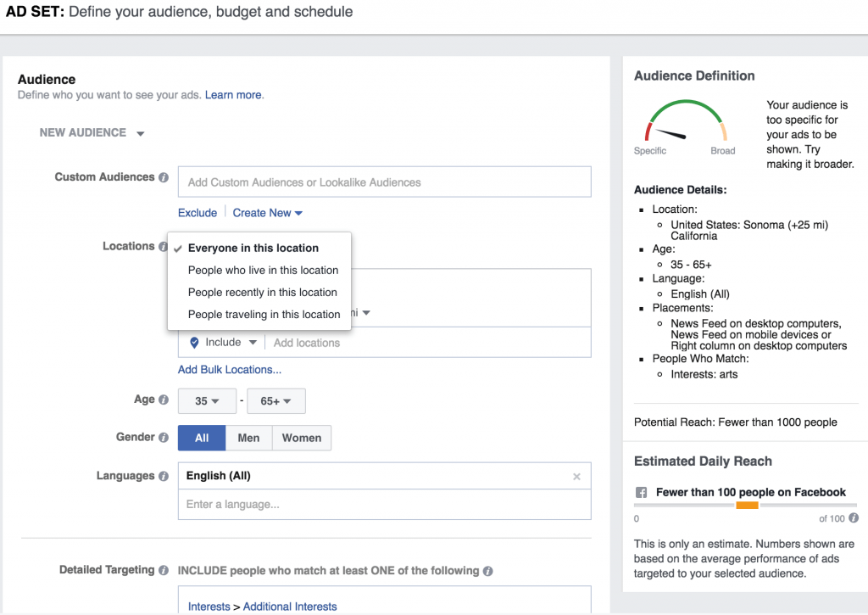Choose People traveling in this location
Image resolution: width=868 pixels, height=615 pixels.
264,314
